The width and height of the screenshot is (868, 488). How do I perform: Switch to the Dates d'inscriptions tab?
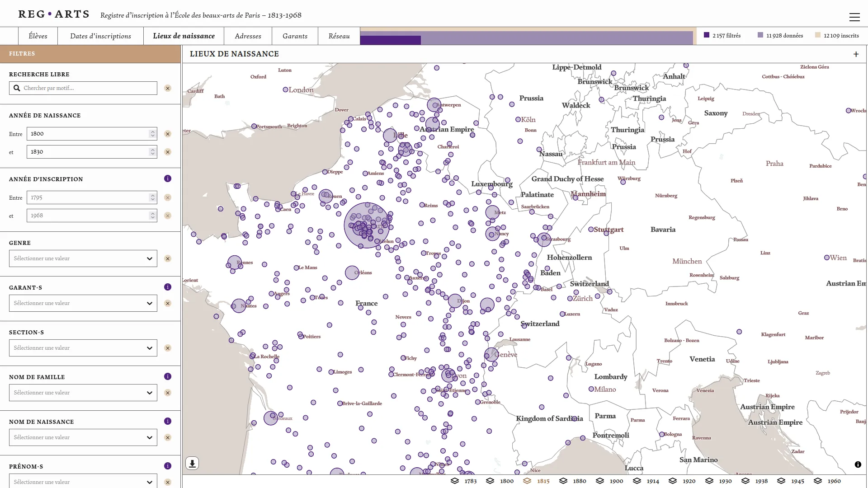pos(100,36)
